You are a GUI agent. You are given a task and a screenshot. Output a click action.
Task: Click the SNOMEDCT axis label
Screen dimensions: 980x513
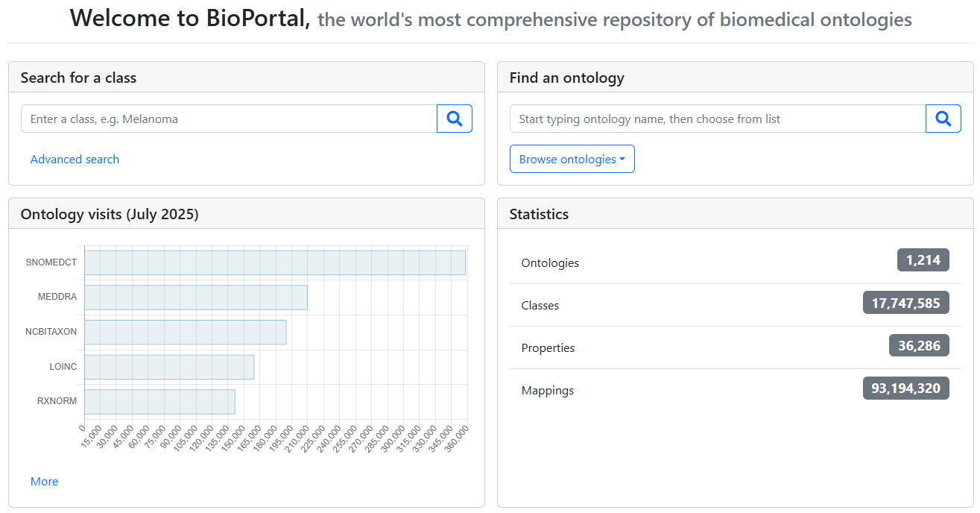click(x=51, y=262)
